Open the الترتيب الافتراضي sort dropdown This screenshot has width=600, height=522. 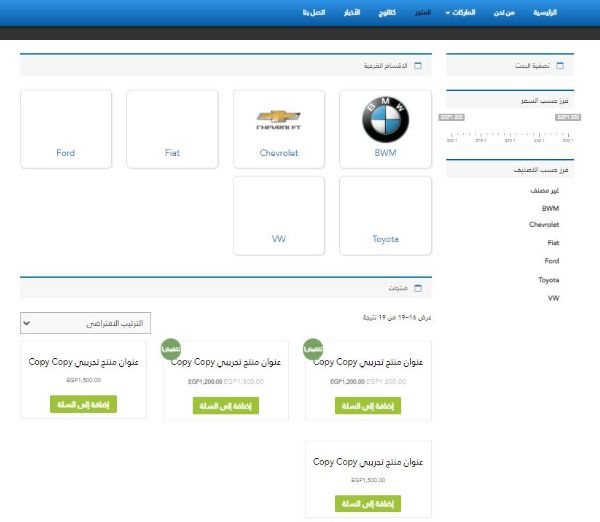[85, 323]
